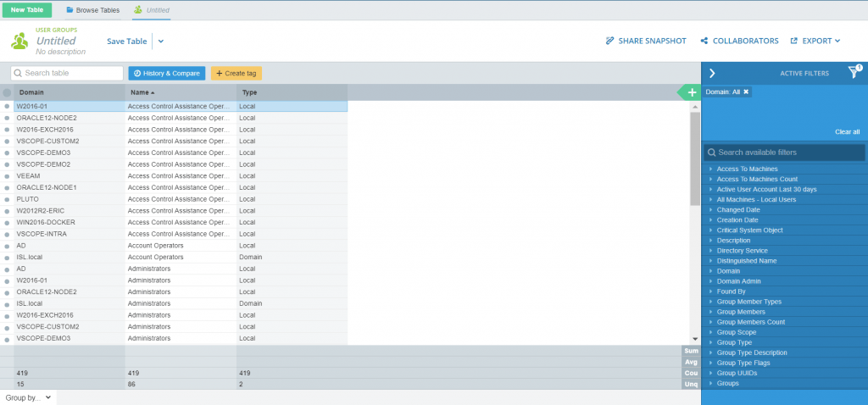Open Save Table dropdown arrow
Image resolution: width=868 pixels, height=405 pixels.
pyautogui.click(x=161, y=41)
